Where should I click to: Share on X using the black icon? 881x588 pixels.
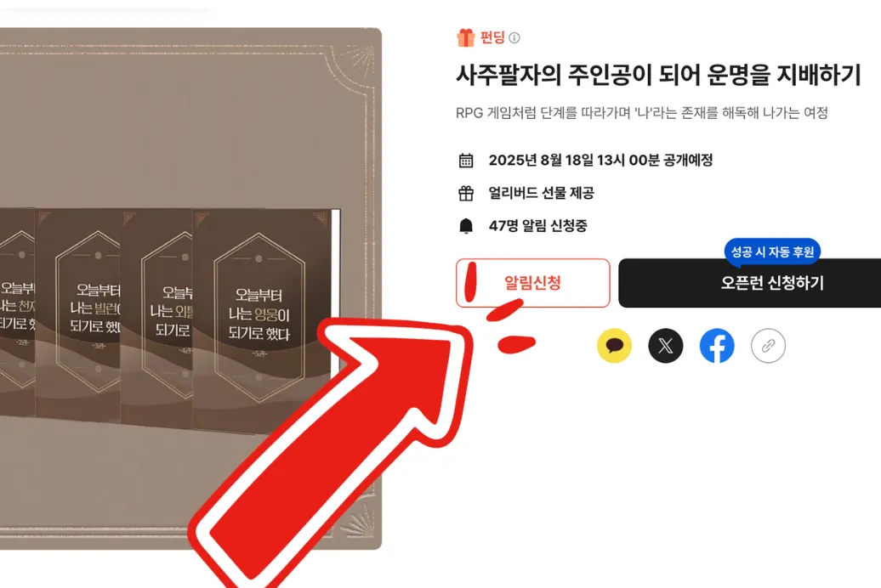tap(665, 345)
